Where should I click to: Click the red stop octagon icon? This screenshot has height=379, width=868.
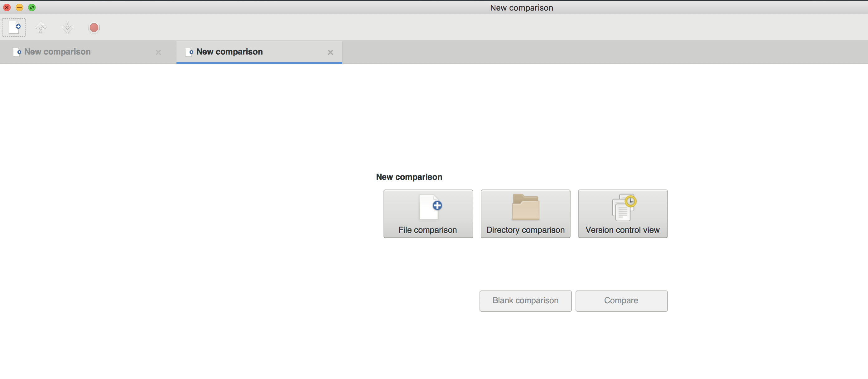(94, 27)
